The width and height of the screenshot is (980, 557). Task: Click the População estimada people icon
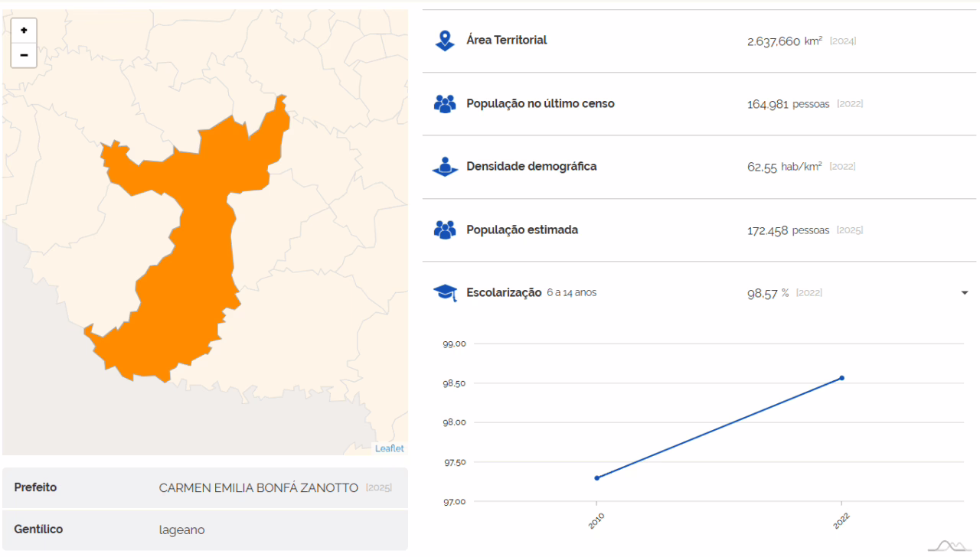[x=445, y=230]
